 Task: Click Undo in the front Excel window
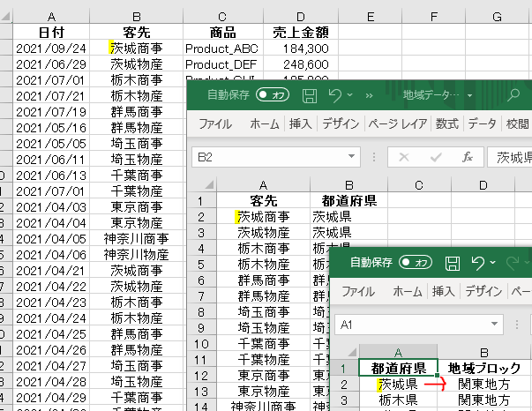pos(477,262)
